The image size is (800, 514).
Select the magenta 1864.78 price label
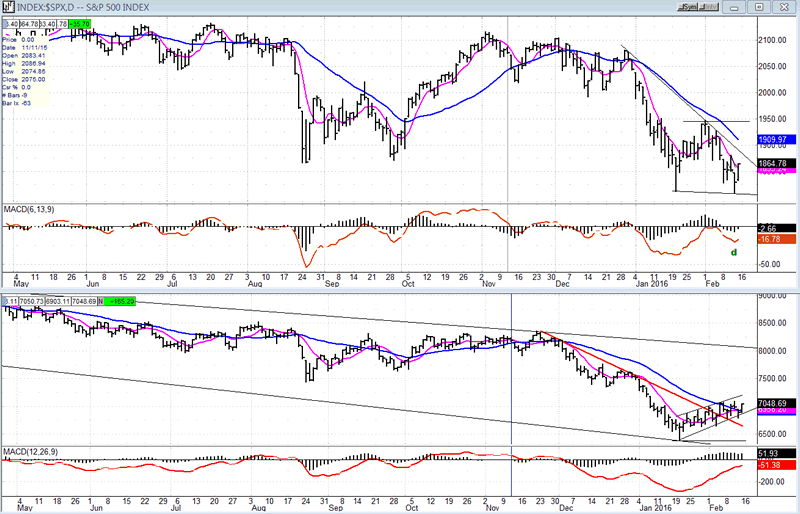776,162
